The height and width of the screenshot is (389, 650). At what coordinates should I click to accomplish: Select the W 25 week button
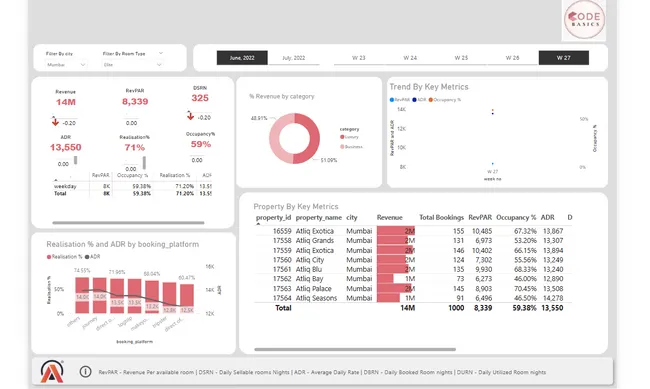461,58
